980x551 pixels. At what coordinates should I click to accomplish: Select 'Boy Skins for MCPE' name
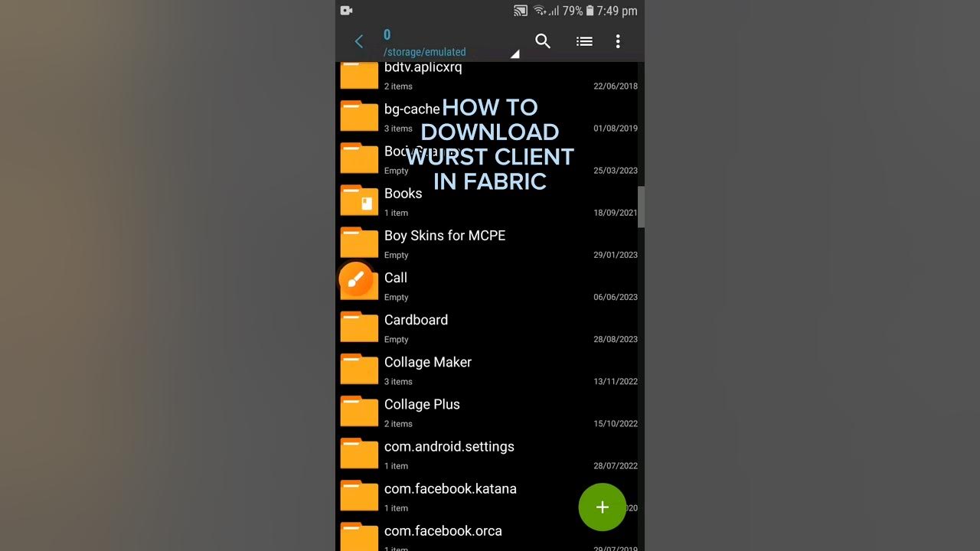click(445, 236)
